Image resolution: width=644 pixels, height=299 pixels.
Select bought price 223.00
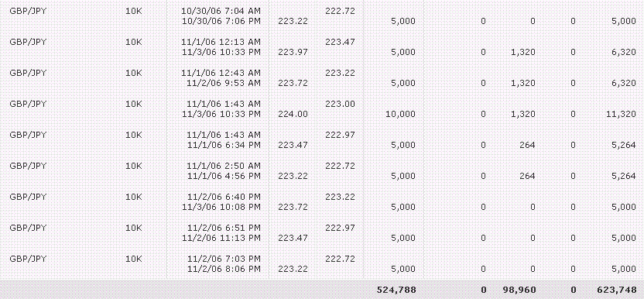340,104
